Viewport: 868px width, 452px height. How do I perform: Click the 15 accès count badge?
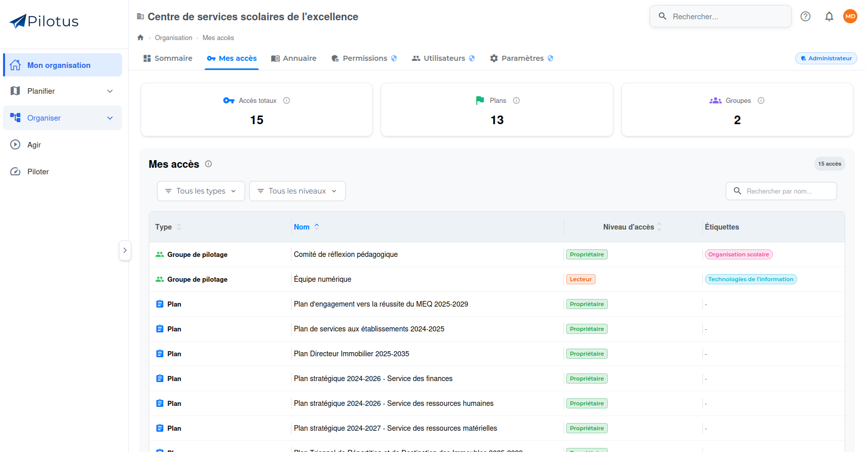830,164
